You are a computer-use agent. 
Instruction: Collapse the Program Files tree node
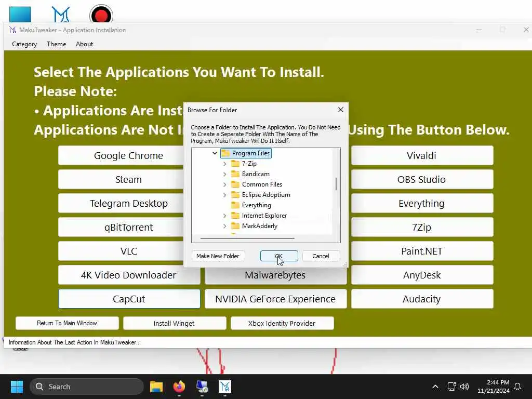215,153
